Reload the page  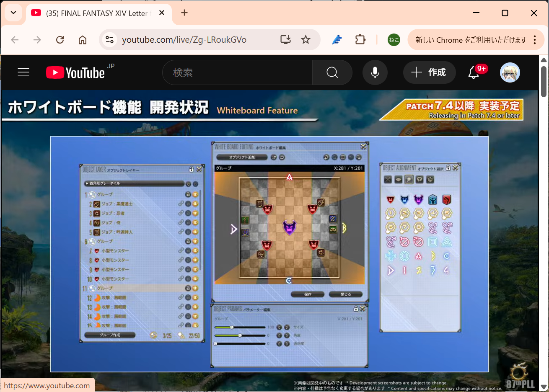tap(60, 40)
